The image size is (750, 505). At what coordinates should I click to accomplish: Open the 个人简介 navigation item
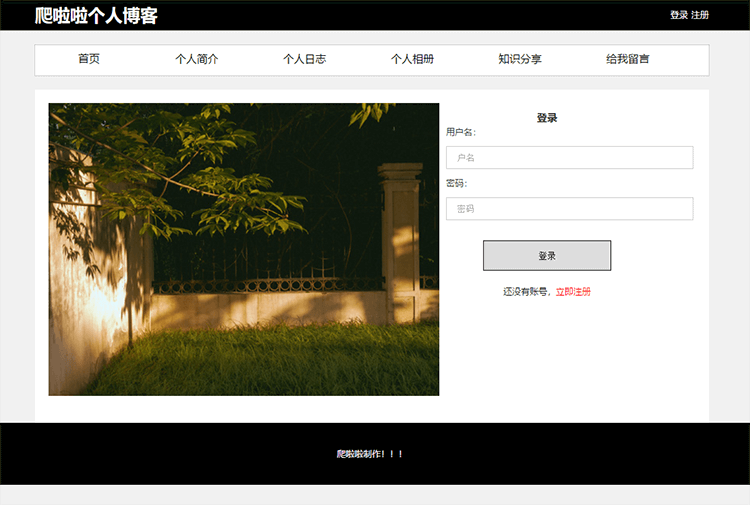coord(196,59)
